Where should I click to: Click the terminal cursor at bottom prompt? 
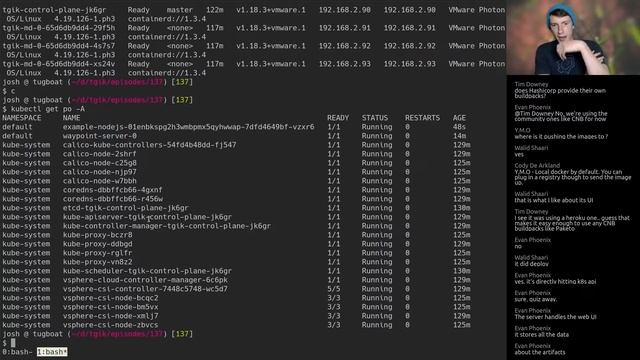point(13,343)
